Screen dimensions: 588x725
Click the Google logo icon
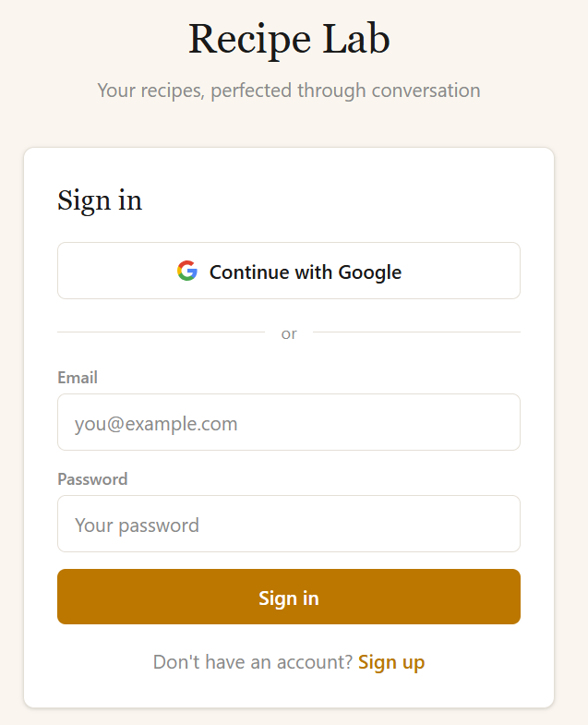[x=187, y=272]
